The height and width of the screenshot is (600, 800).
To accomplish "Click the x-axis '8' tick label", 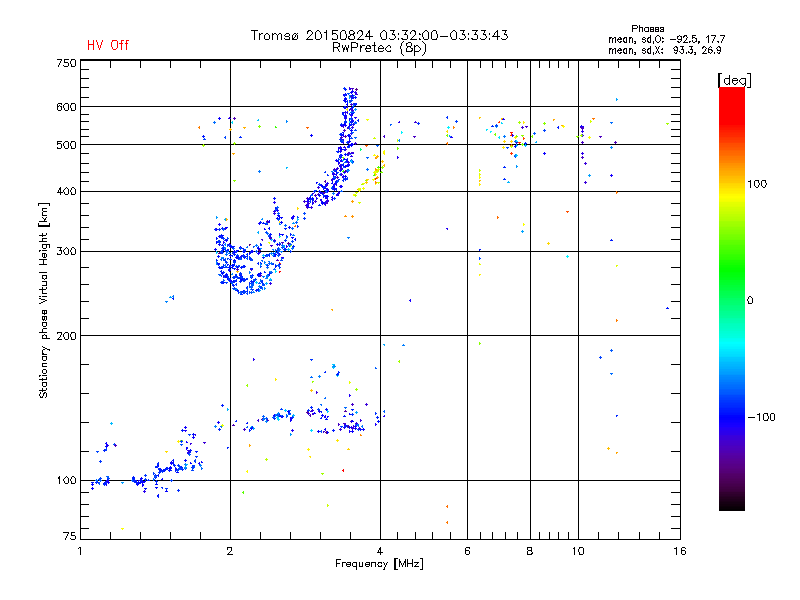I will pos(530,551).
